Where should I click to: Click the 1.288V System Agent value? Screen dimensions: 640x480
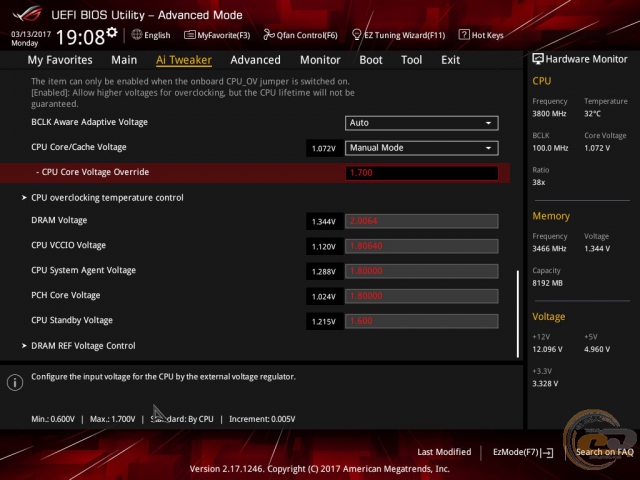coord(324,271)
